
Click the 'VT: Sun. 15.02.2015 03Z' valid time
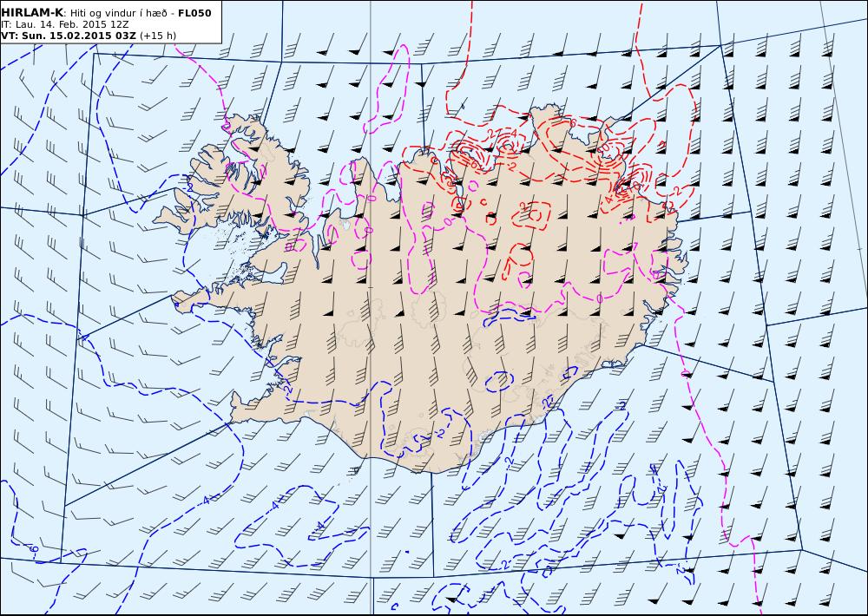68,36
